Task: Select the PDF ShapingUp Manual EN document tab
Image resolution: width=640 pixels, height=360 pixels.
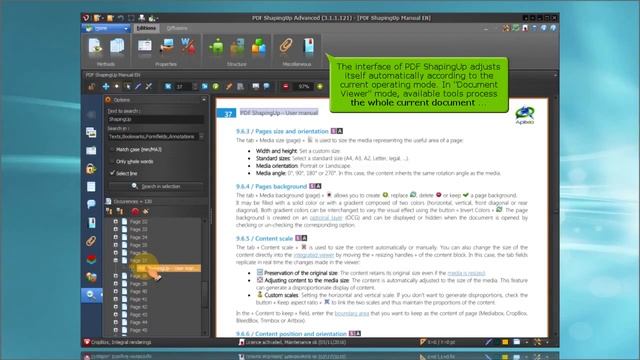Action: [113, 75]
